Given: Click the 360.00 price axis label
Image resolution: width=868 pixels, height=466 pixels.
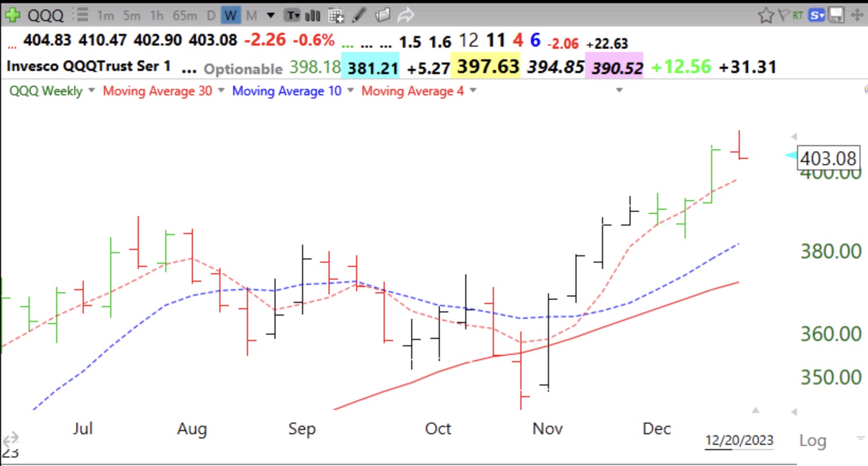Looking at the screenshot, I should pos(831,334).
